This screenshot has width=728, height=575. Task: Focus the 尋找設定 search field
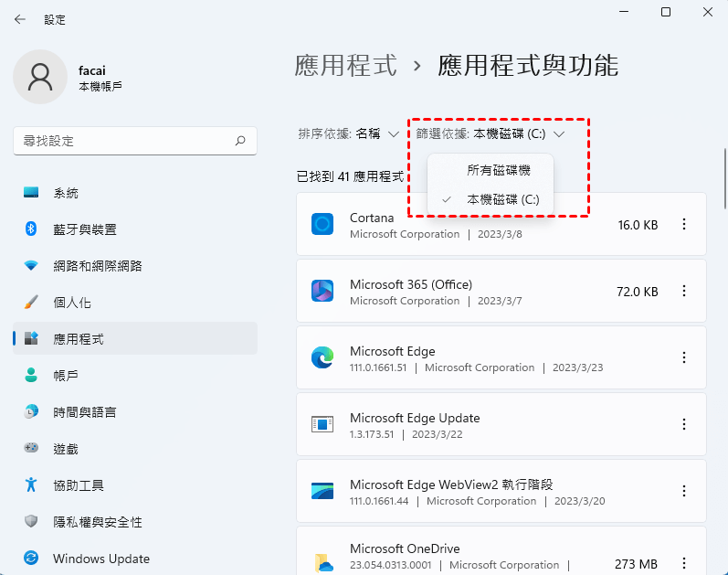(x=123, y=141)
